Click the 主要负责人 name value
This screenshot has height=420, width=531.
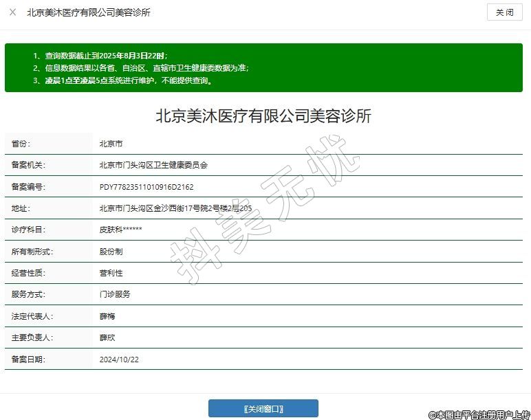107,338
